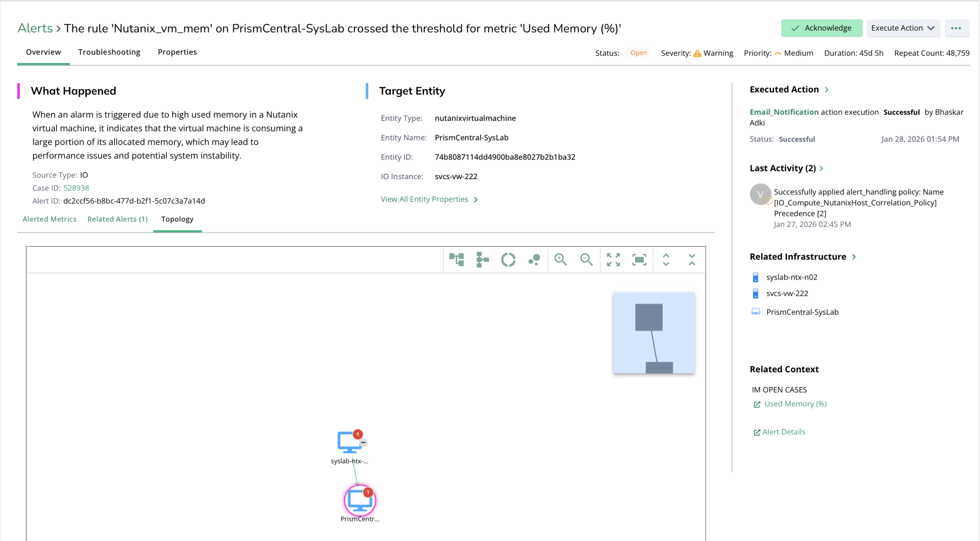
Task: Open the Execute Action dropdown
Action: pos(903,28)
